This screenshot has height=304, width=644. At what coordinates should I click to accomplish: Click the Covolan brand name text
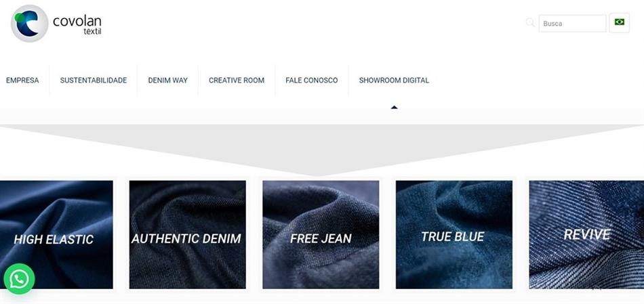click(x=77, y=21)
